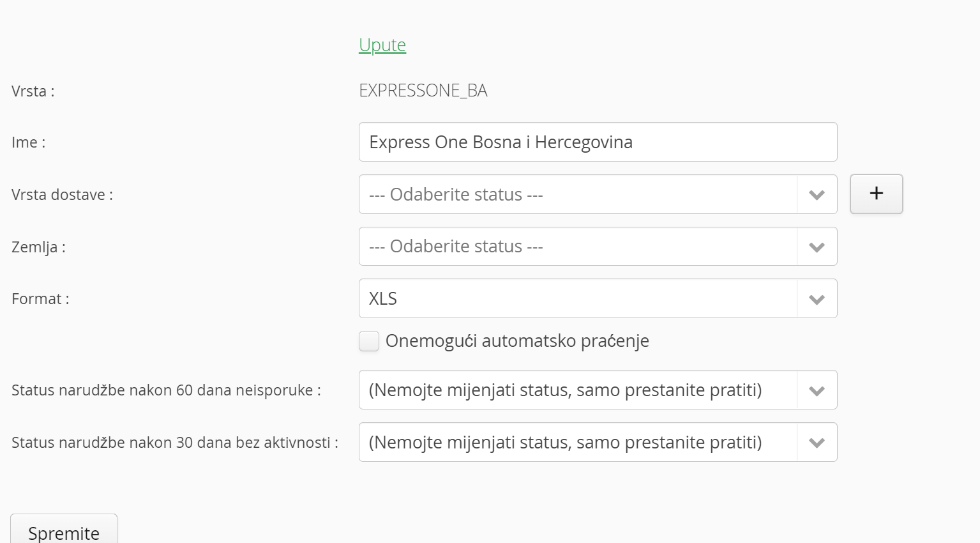Enable the Onemogući automatsko praćenje checkbox
Viewport: 980px width, 543px height.
[369, 341]
